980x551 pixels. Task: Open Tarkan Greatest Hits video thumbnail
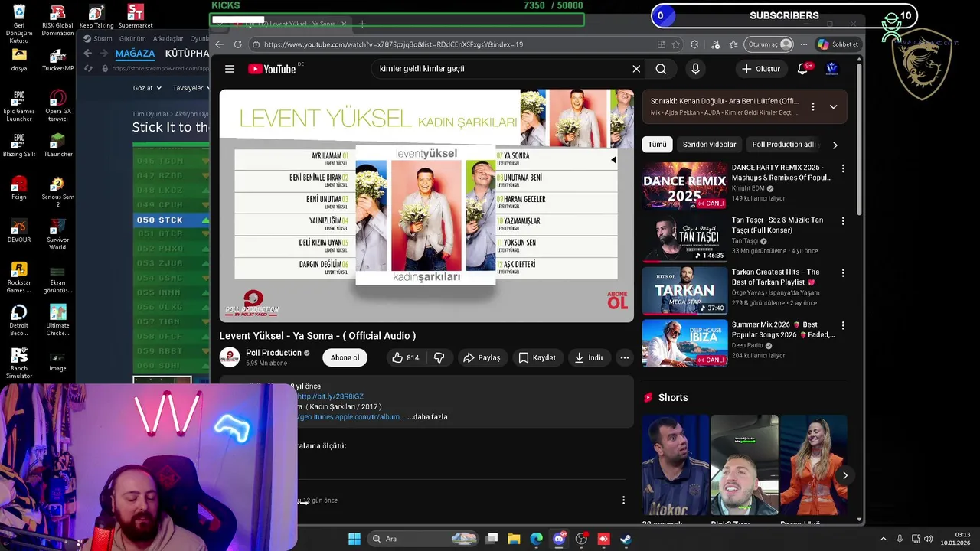point(684,291)
